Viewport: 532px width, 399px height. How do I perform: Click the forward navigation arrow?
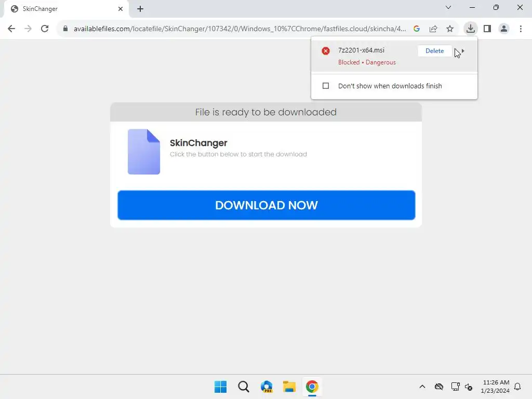[28, 29]
